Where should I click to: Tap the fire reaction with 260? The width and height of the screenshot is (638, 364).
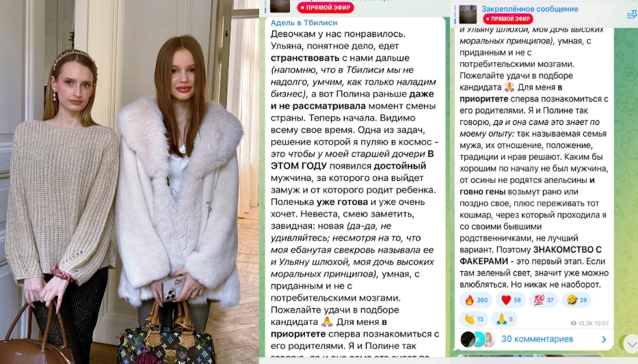[x=476, y=300]
